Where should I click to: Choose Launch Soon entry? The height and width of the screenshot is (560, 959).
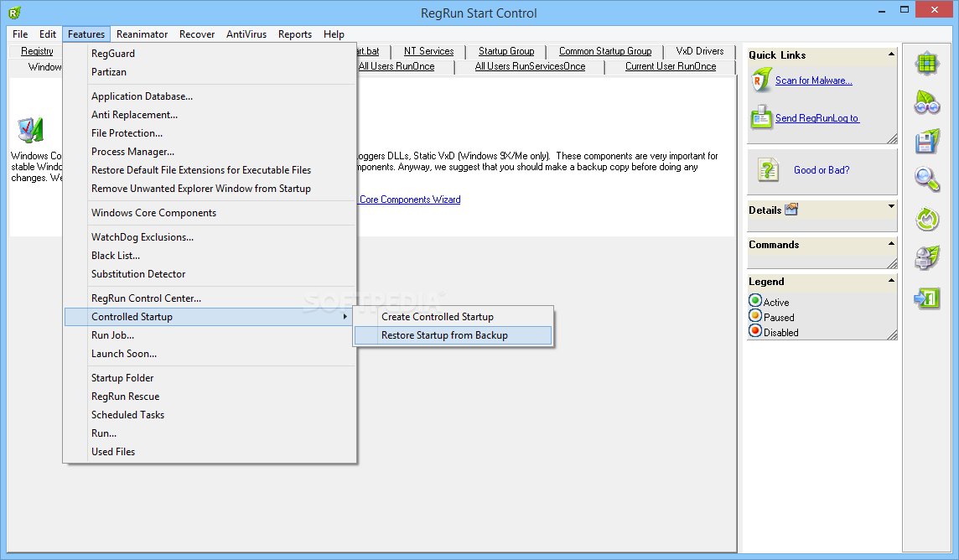tap(210, 354)
